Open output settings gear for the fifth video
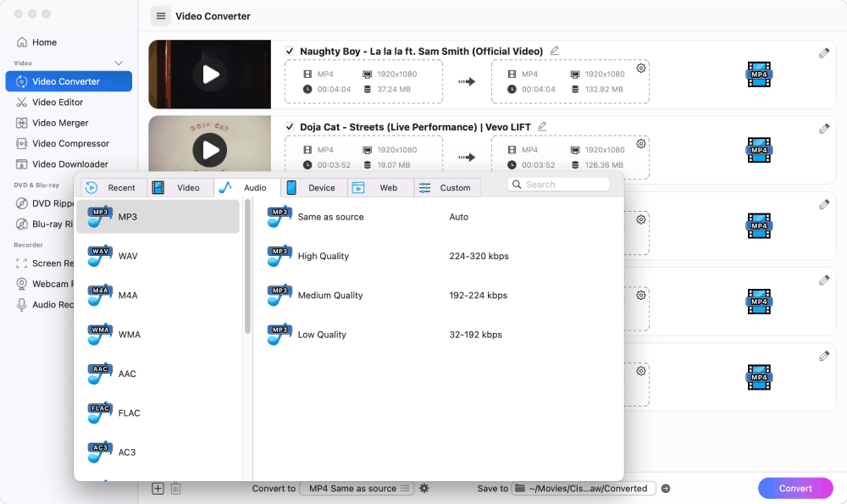847x504 pixels. (640, 370)
